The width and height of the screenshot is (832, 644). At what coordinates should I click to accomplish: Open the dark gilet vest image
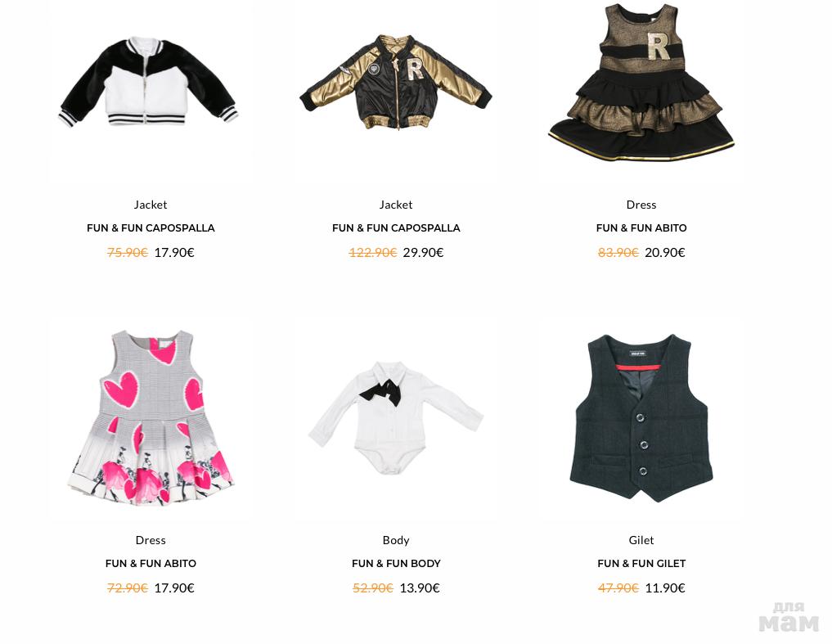641,418
